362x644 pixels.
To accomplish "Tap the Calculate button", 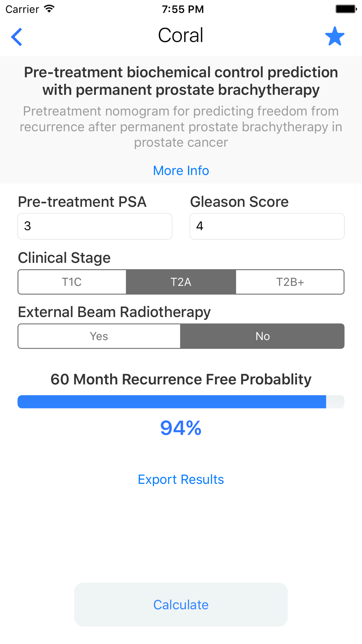I will pyautogui.click(x=181, y=605).
